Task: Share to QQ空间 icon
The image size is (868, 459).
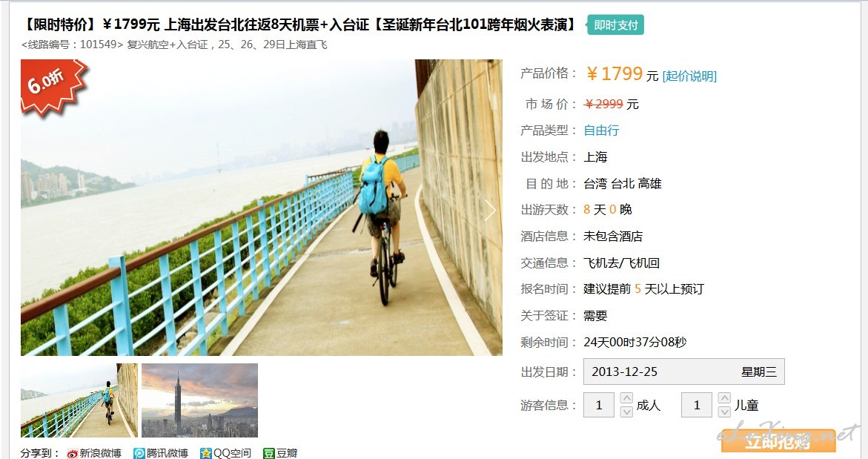Action: click(206, 454)
